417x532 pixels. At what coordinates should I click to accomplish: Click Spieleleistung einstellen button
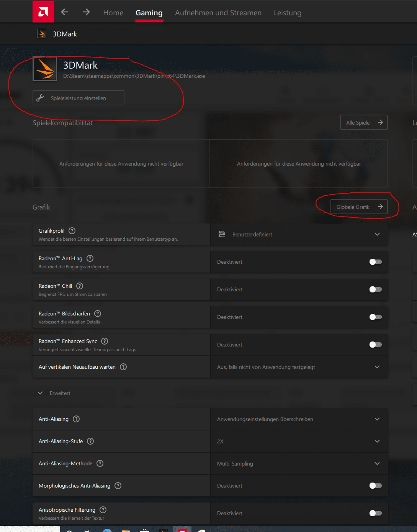[x=78, y=98]
